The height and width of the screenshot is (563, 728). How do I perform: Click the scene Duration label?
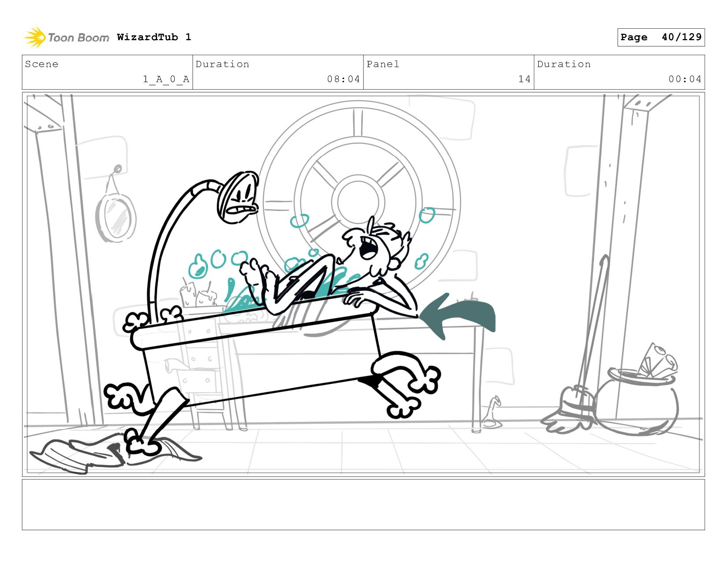click(x=222, y=64)
